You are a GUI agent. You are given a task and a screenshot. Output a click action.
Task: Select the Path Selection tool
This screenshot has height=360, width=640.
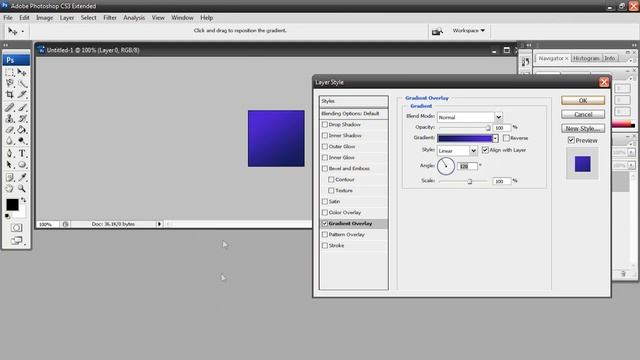[9, 164]
